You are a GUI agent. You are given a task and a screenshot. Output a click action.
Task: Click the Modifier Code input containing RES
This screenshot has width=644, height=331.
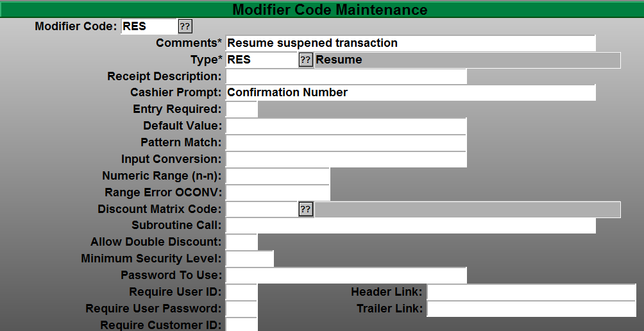(148, 26)
